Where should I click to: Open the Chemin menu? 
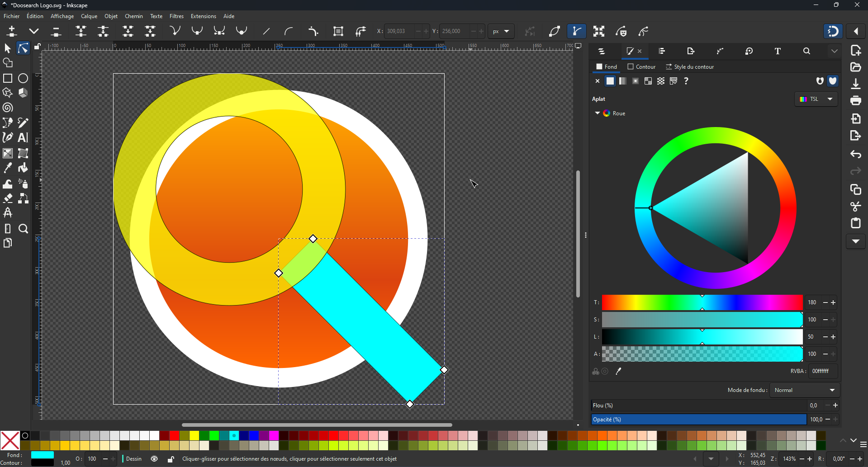coord(133,16)
